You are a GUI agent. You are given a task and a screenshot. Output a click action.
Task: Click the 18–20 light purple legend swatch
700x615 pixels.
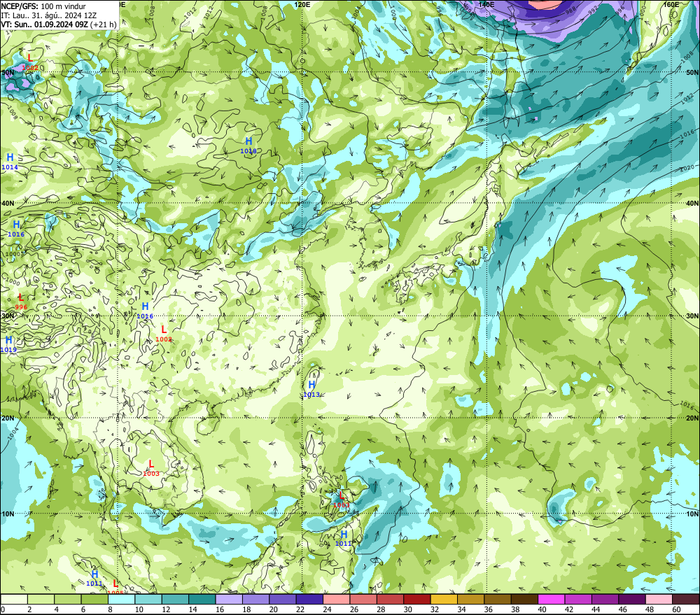[255, 599]
